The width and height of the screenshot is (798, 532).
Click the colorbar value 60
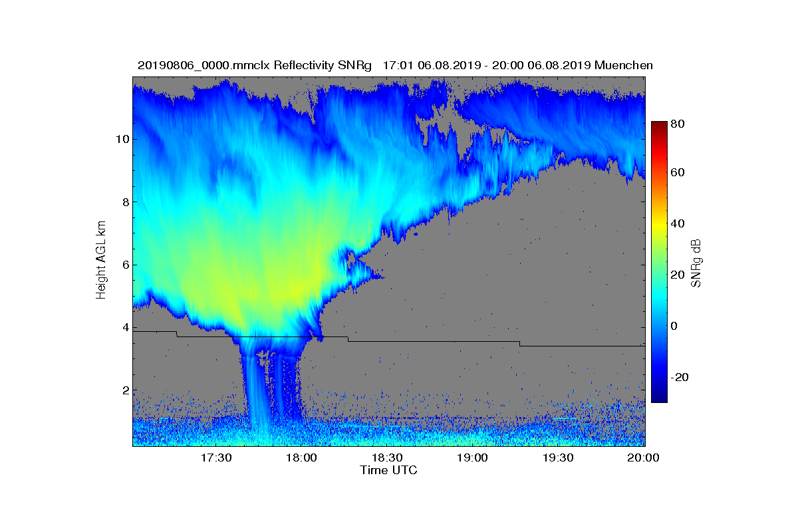678,173
